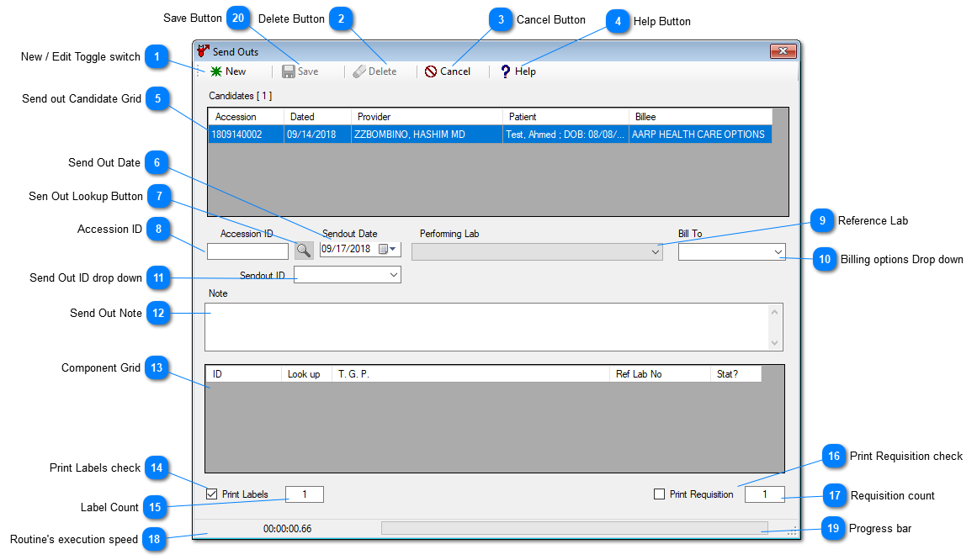977x560 pixels.
Task: Click in the Accession ID input field
Action: (x=248, y=251)
